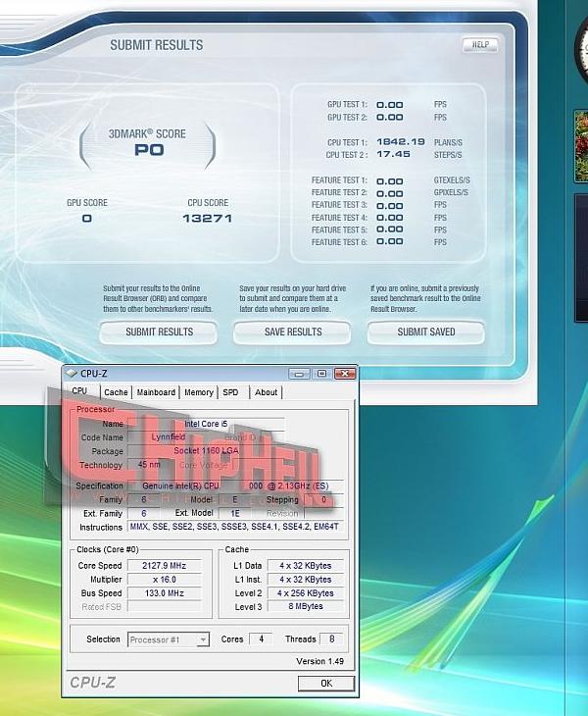
Task: Click the 3DMARK SCORE value P0
Action: [x=149, y=150]
